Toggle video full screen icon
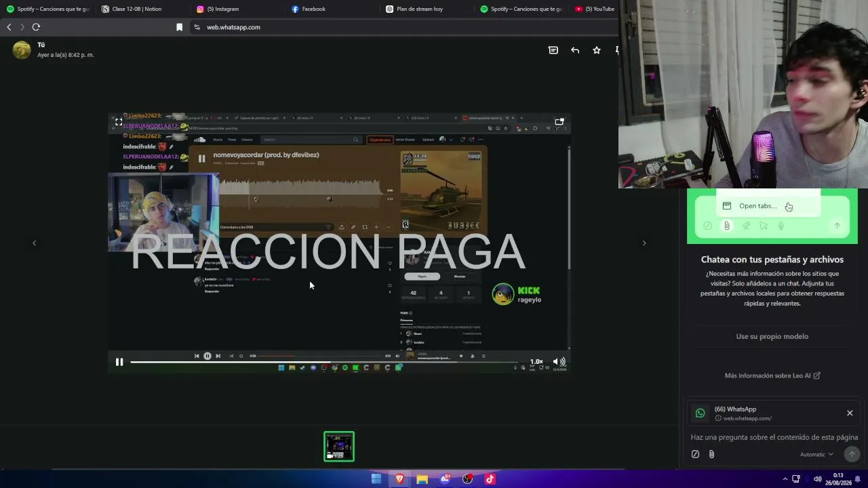 tap(119, 122)
